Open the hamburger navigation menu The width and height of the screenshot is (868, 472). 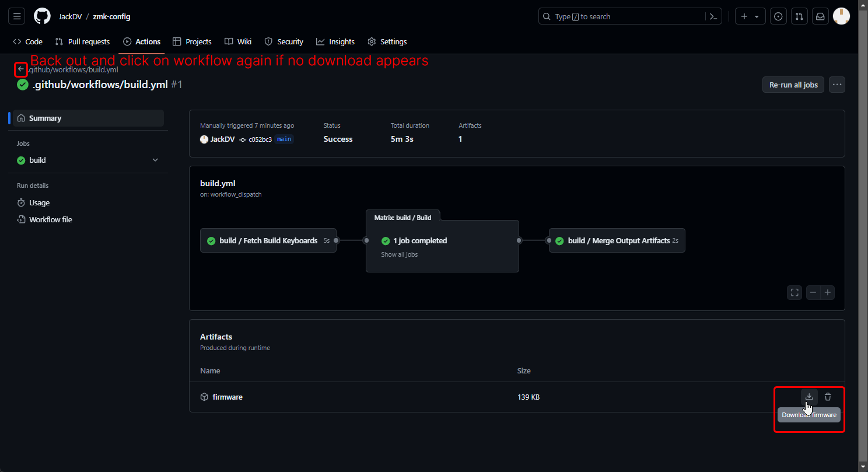click(x=17, y=16)
